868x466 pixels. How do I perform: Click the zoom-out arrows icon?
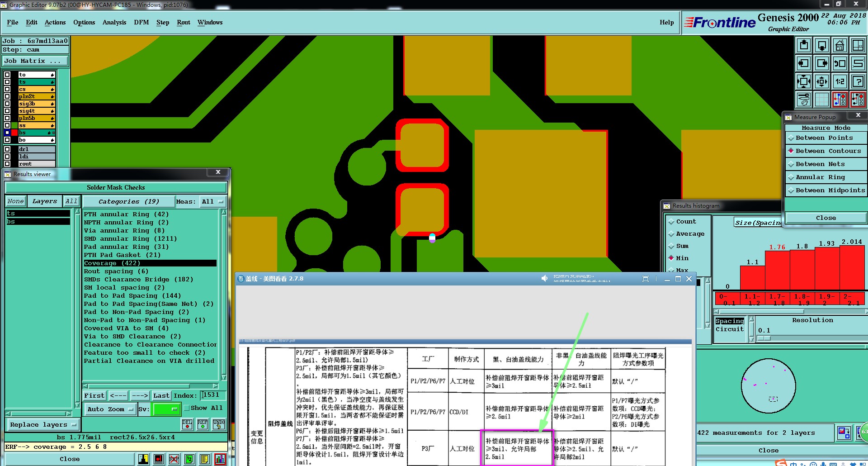pos(822,81)
